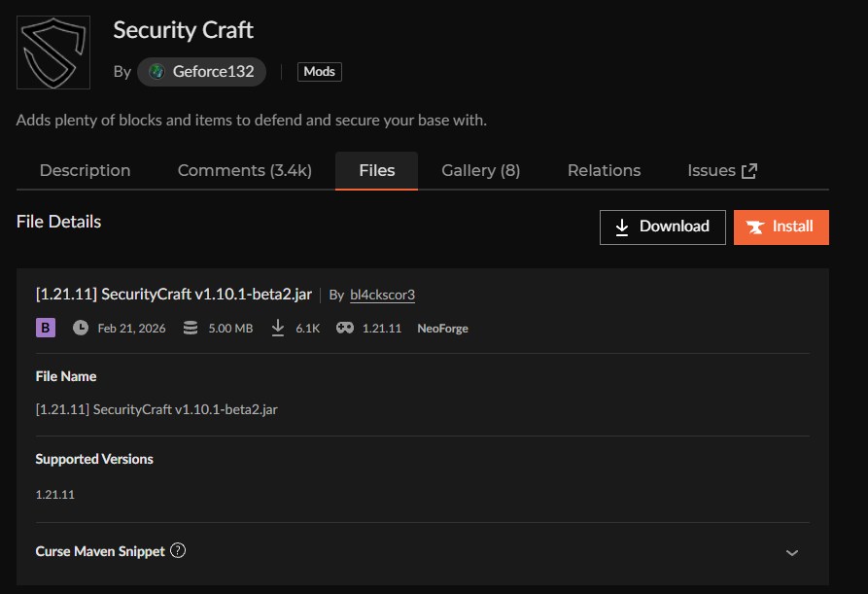Click the file size icon near 5.00 MB
The width and height of the screenshot is (868, 594).
pyautogui.click(x=189, y=329)
